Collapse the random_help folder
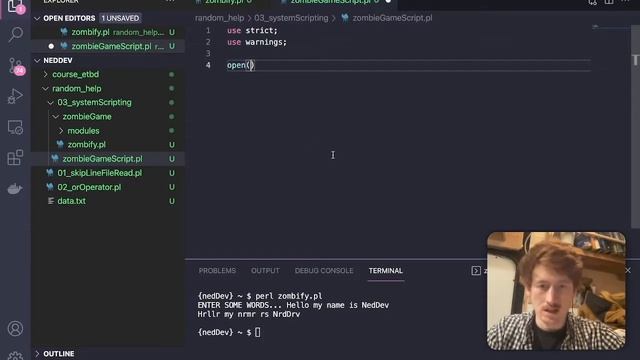Screen dimensions: 640x360 [x=46, y=89]
